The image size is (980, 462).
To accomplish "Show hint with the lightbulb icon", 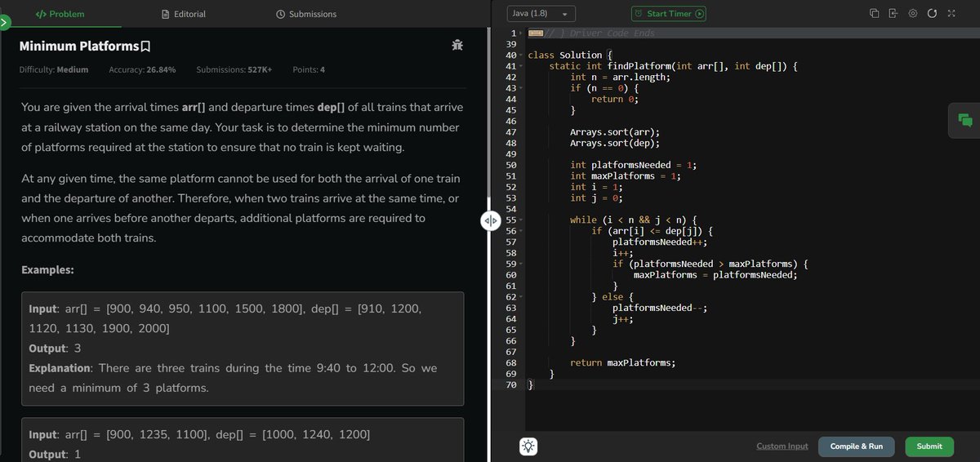I will pyautogui.click(x=528, y=446).
